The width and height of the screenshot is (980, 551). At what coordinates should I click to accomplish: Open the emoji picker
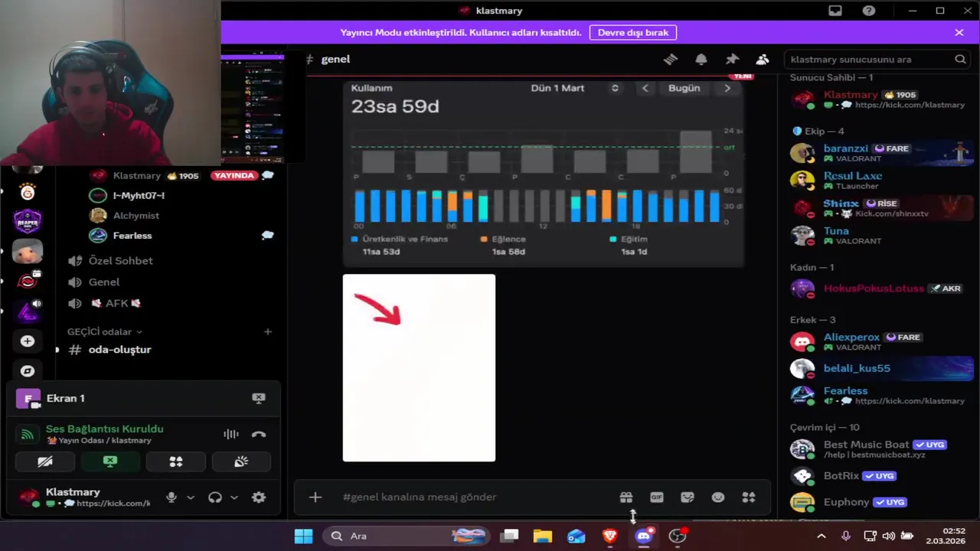[x=718, y=497]
